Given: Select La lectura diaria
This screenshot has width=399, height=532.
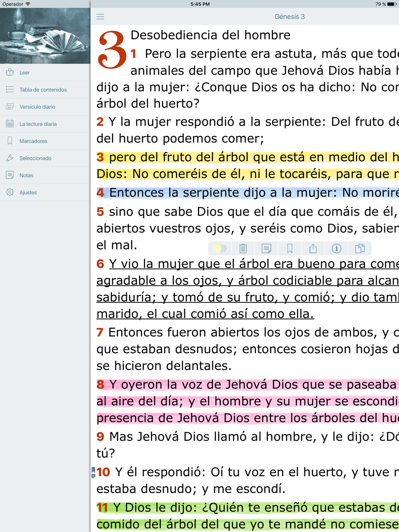Looking at the screenshot, I should point(45,124).
